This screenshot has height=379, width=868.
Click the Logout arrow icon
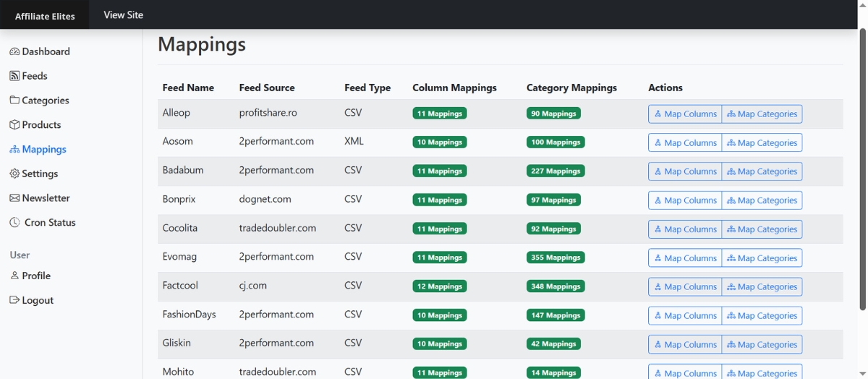click(14, 300)
